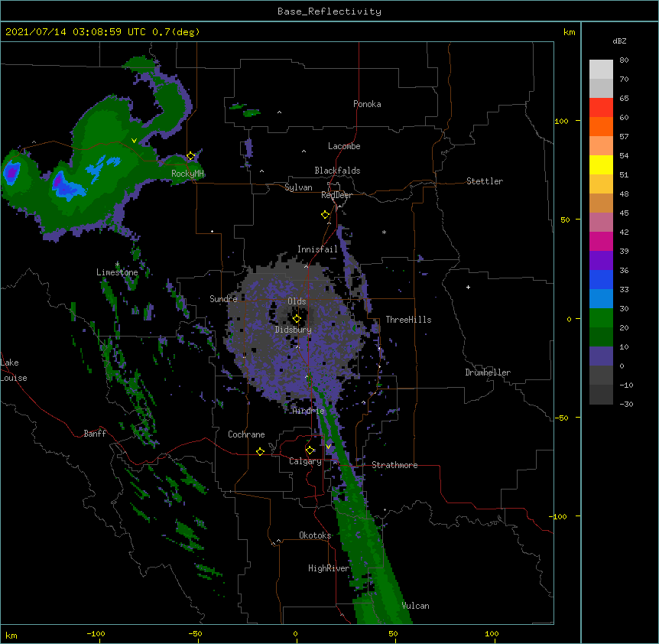Select the Olds town label

pos(297,301)
